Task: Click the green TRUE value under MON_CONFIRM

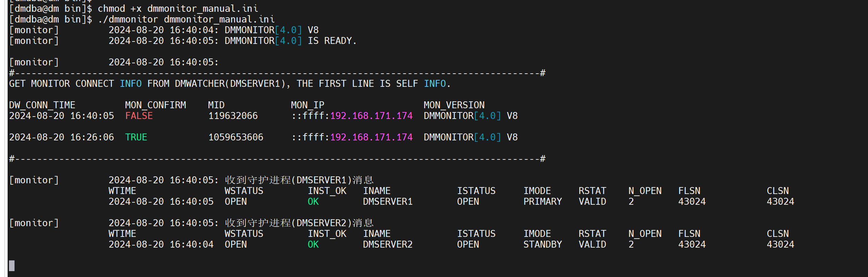Action: 136,137
